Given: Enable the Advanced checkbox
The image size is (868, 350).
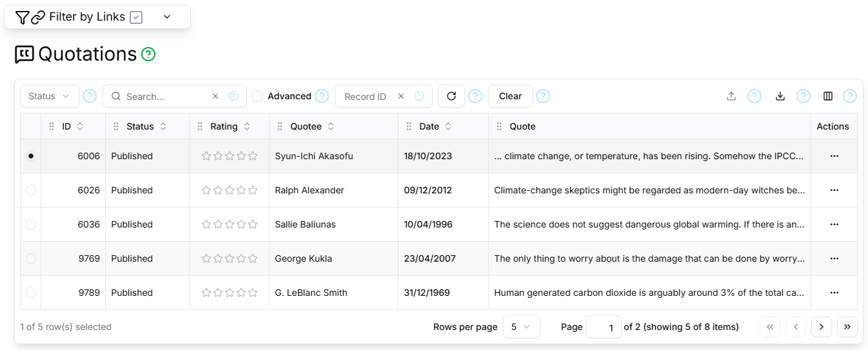Looking at the screenshot, I should [257, 96].
